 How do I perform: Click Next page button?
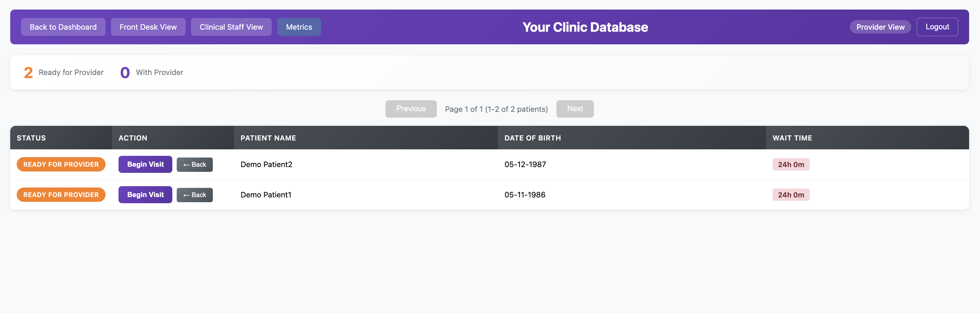[x=575, y=108]
